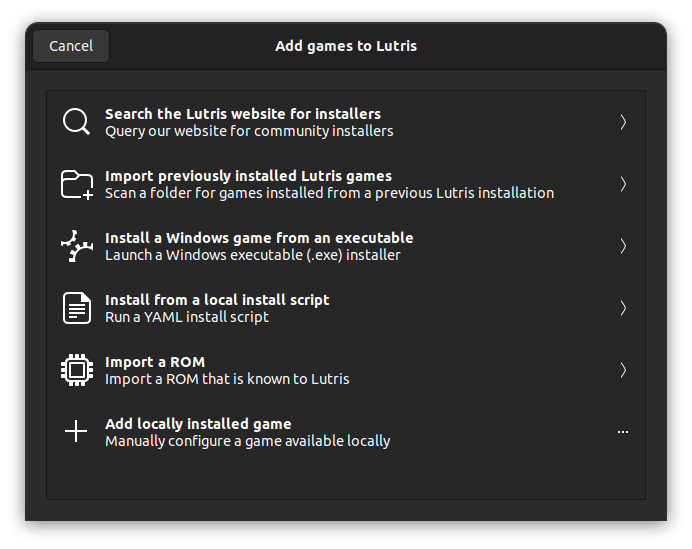Cancel adding games to Lutris

(71, 46)
